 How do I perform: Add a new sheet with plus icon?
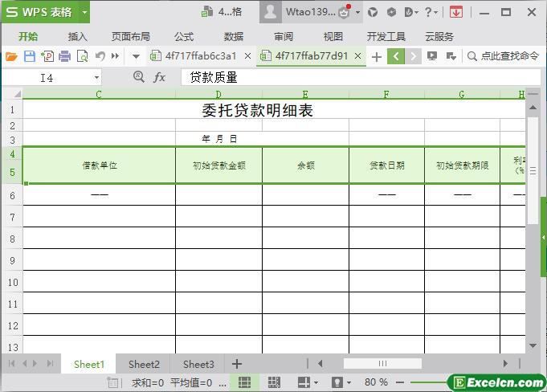237,364
